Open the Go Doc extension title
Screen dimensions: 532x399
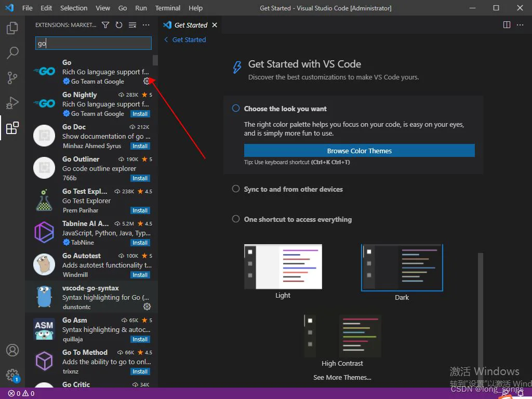click(x=74, y=127)
